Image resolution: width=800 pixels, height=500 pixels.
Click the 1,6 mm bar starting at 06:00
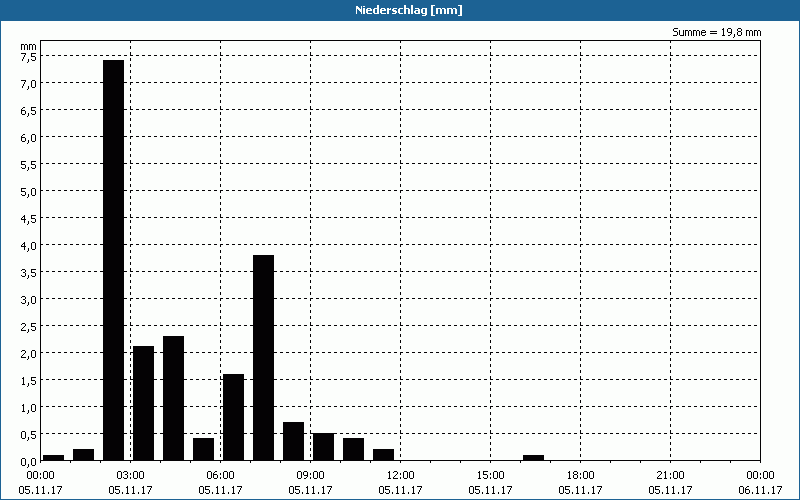(x=233, y=417)
